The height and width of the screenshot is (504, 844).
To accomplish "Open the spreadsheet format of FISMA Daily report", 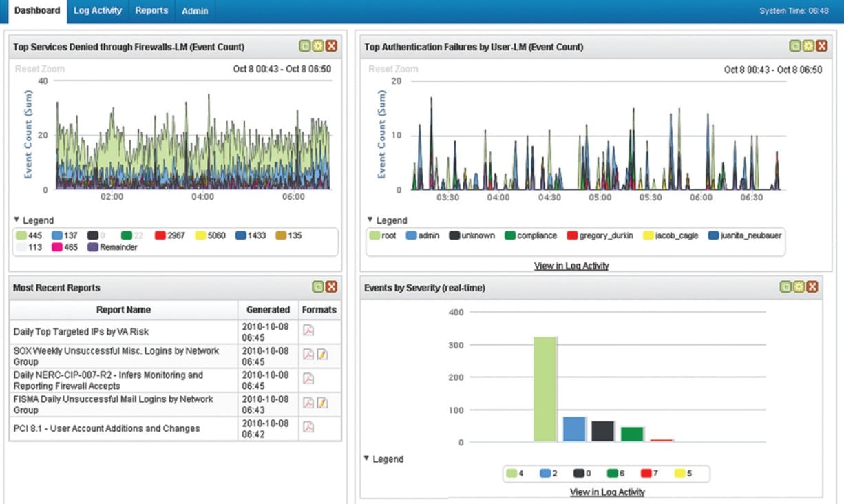I will point(321,403).
